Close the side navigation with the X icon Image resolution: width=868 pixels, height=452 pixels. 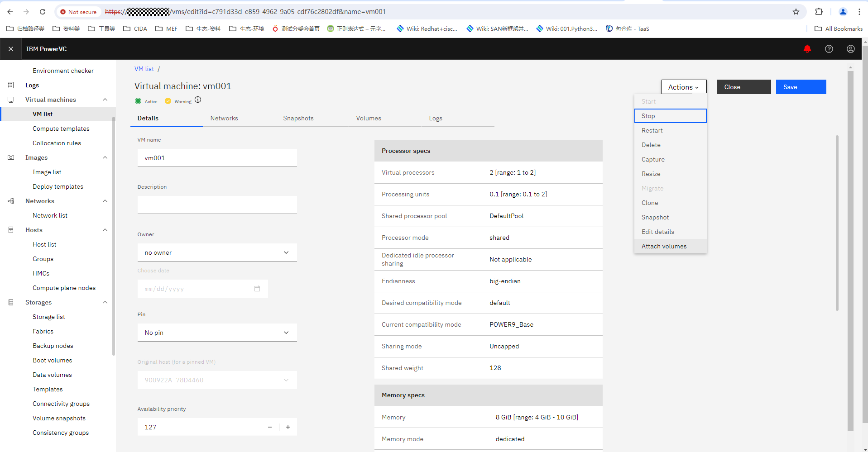[11, 49]
